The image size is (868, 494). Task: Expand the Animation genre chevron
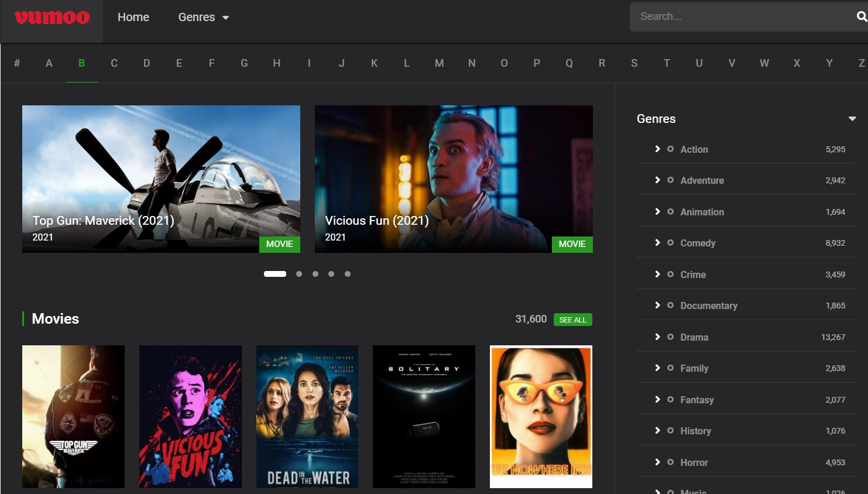657,211
